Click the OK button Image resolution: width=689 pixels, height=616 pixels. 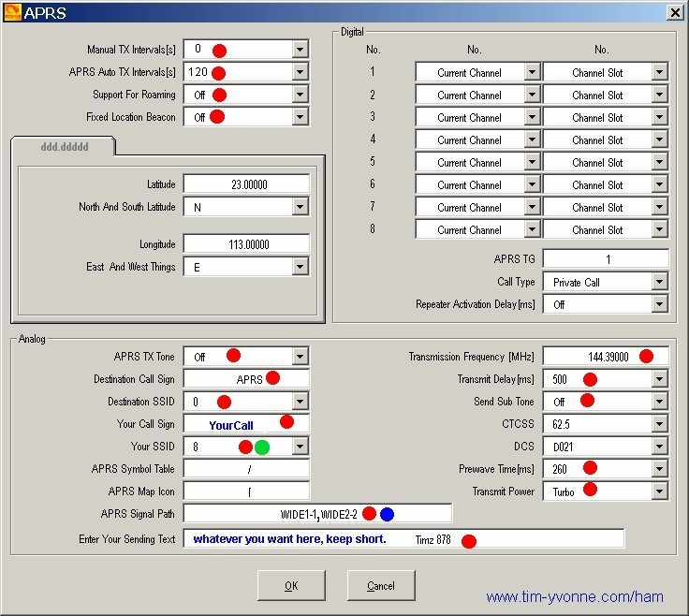coord(291,586)
